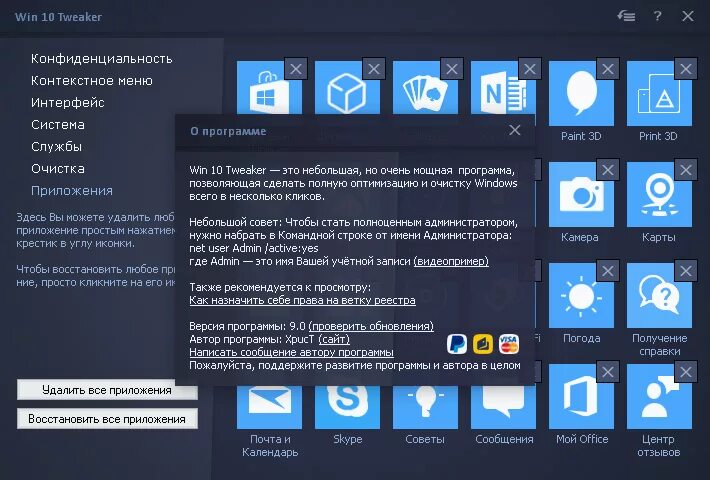Remove Погода via its corner X
The height and width of the screenshot is (480, 710).
click(608, 271)
